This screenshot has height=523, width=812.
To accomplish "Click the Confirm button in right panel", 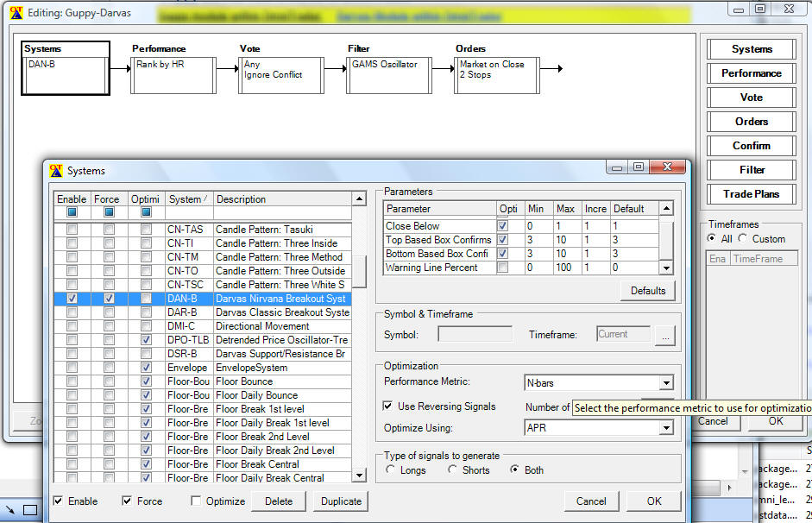I will click(x=752, y=146).
